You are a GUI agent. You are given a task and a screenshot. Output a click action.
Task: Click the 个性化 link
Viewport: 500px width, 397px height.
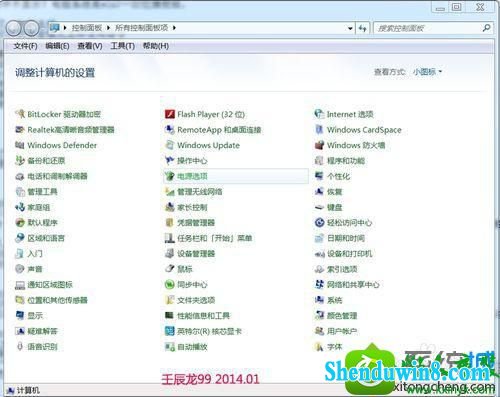[338, 176]
